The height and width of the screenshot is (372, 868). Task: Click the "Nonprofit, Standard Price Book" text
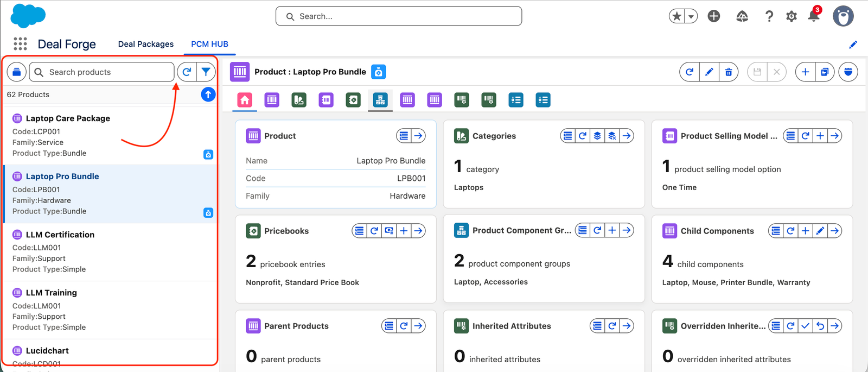pyautogui.click(x=302, y=282)
